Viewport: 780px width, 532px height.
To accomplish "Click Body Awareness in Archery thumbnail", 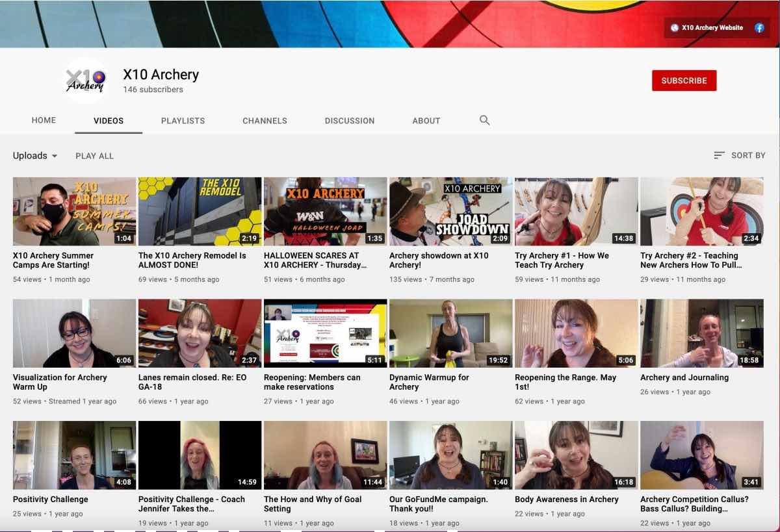I will pos(576,455).
